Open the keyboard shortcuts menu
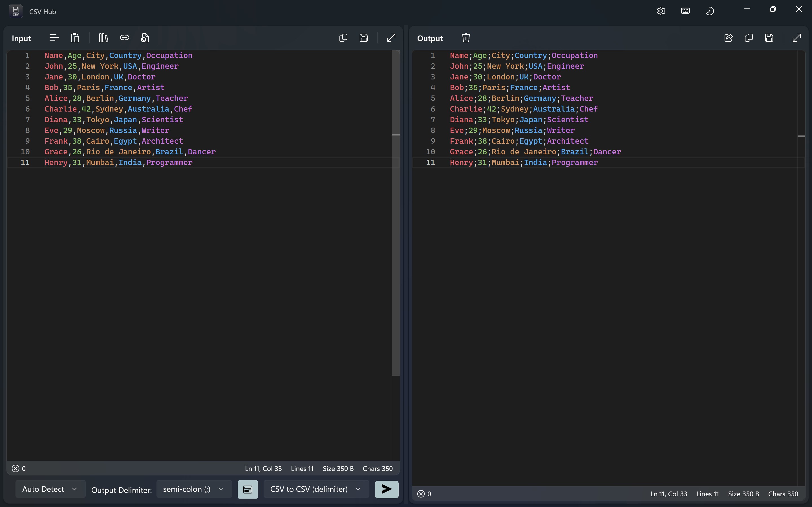 (685, 11)
